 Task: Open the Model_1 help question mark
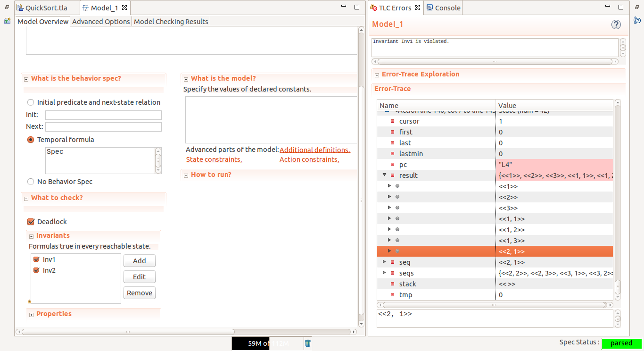[616, 25]
